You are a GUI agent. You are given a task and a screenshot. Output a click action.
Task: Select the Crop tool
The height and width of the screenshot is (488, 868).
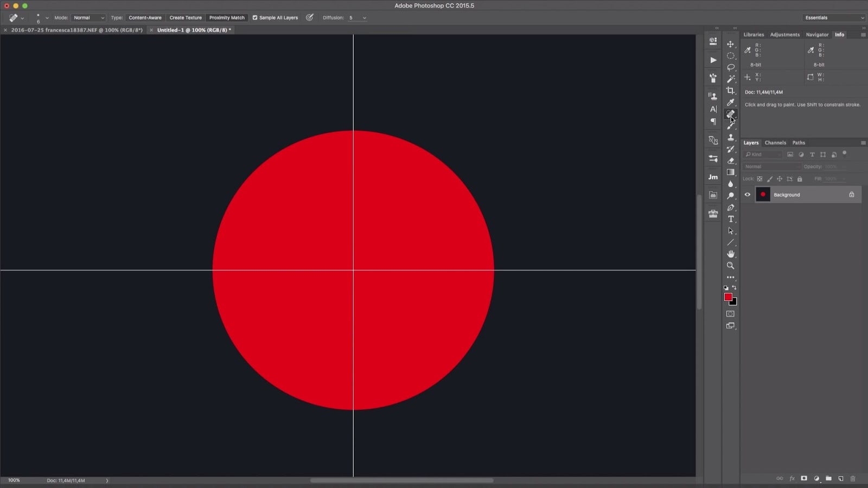(731, 91)
